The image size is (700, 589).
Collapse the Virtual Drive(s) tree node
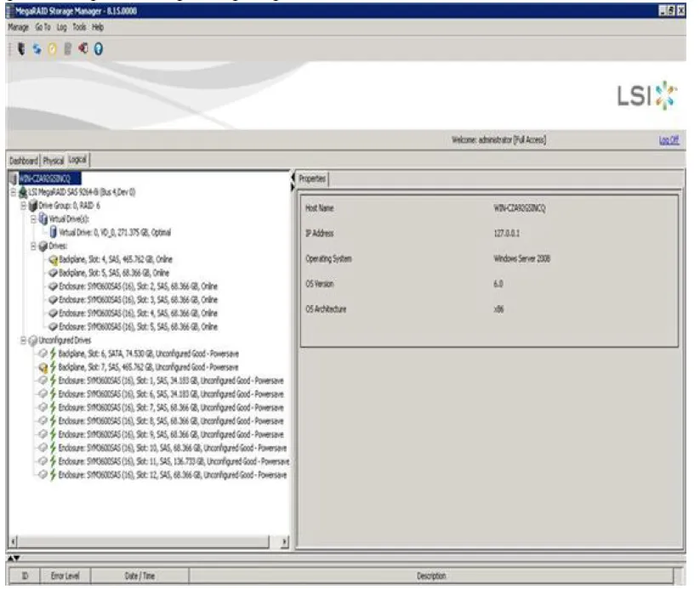(31, 218)
